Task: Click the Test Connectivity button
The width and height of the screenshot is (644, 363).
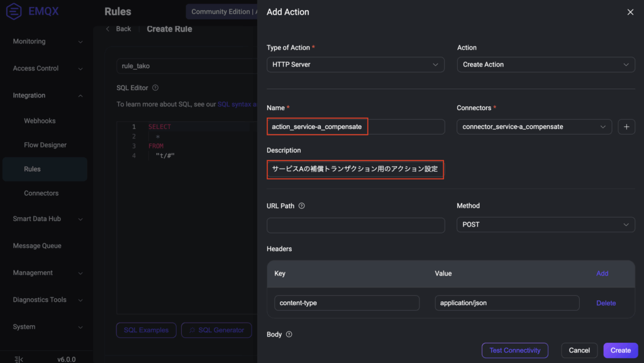Action: [514, 350]
